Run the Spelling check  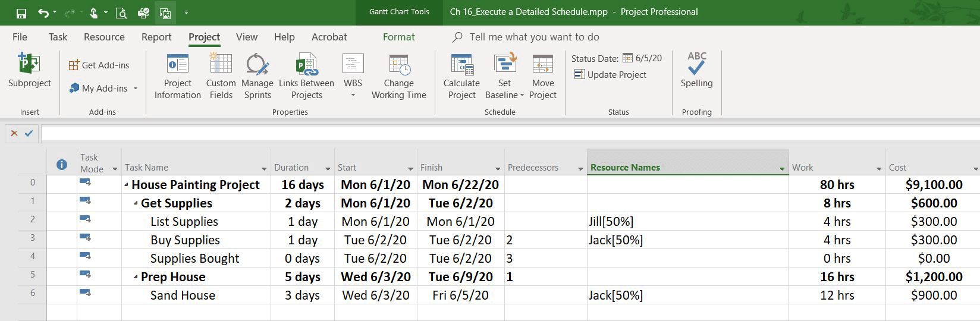[x=696, y=70]
